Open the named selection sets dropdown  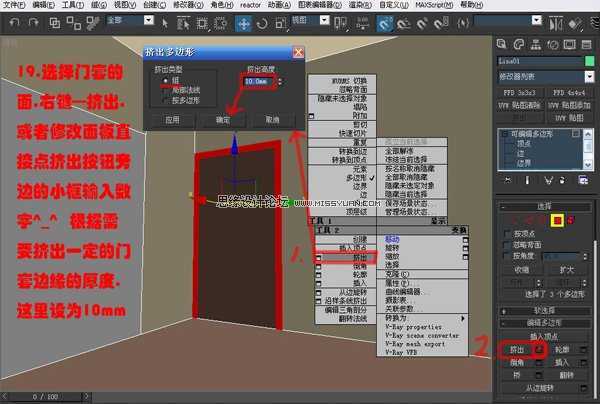537,20
